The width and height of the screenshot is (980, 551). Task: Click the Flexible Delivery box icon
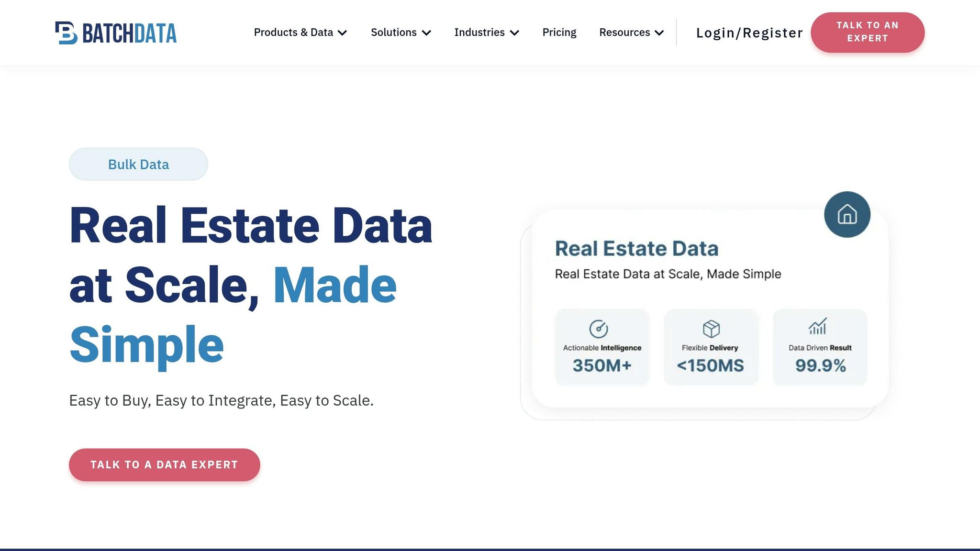pyautogui.click(x=711, y=329)
